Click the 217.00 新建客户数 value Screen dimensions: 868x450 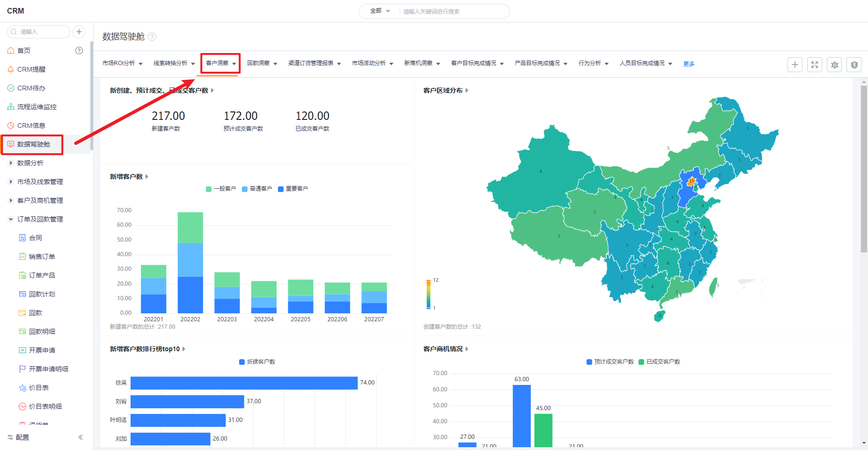168,116
